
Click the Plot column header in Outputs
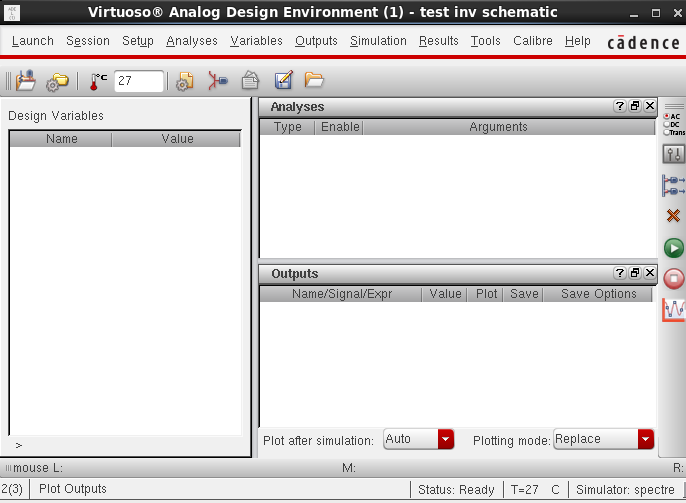click(486, 294)
